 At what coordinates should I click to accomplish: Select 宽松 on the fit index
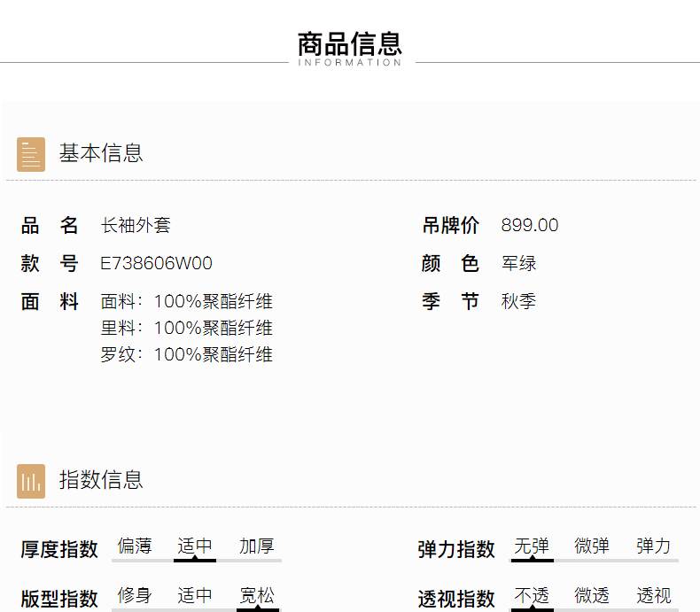[x=256, y=596]
